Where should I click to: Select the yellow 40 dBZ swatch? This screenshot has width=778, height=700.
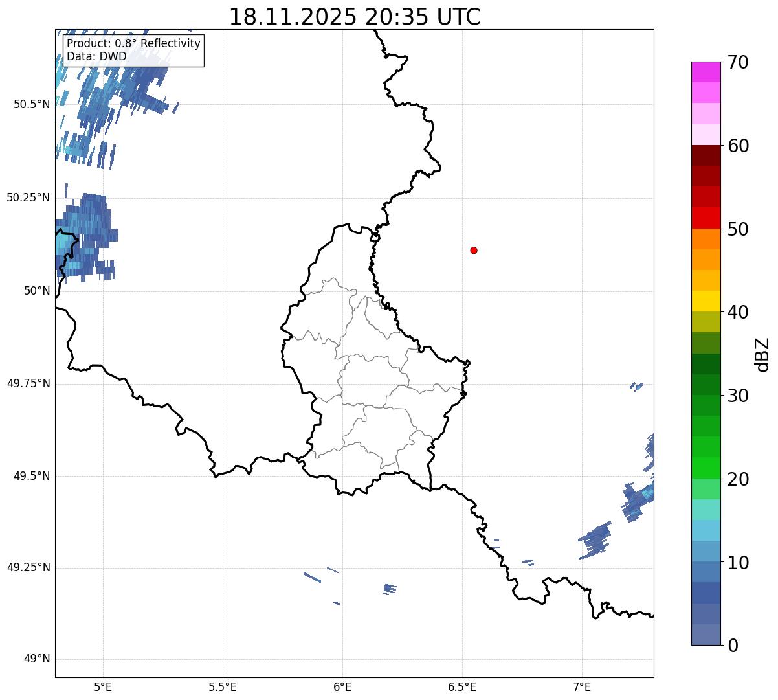(x=706, y=301)
